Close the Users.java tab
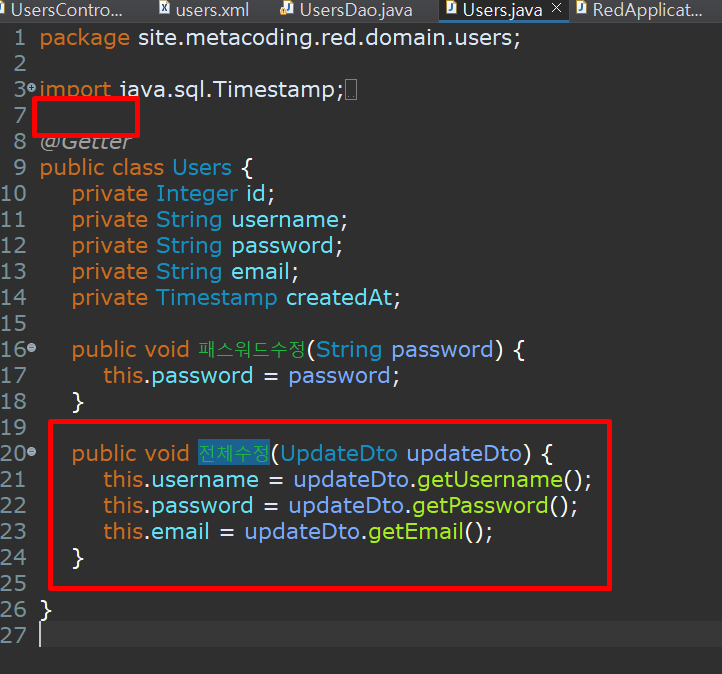The height and width of the screenshot is (674, 722). (557, 8)
